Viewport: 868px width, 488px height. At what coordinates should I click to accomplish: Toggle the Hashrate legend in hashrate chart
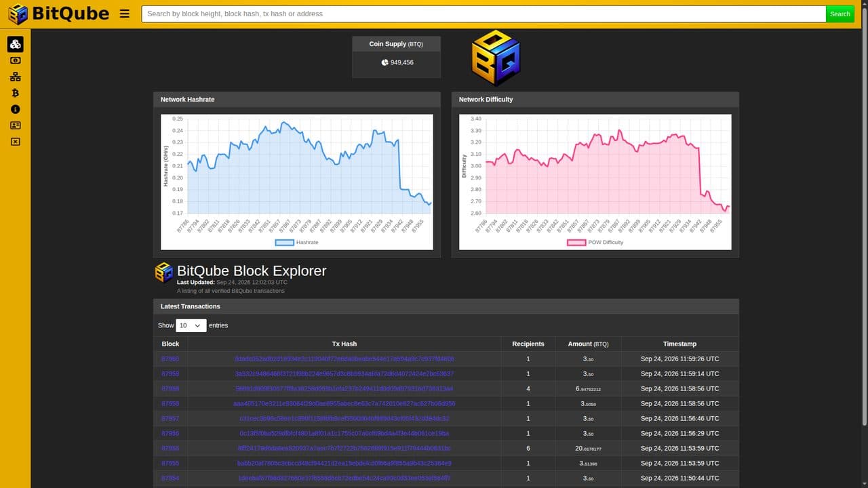(296, 242)
